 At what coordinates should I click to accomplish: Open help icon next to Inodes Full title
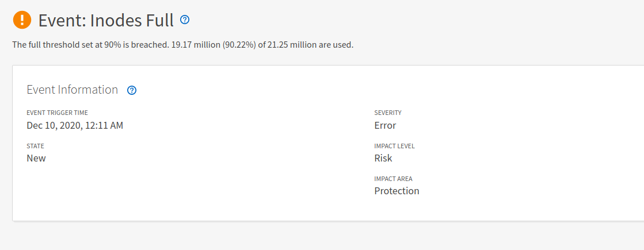pyautogui.click(x=185, y=20)
